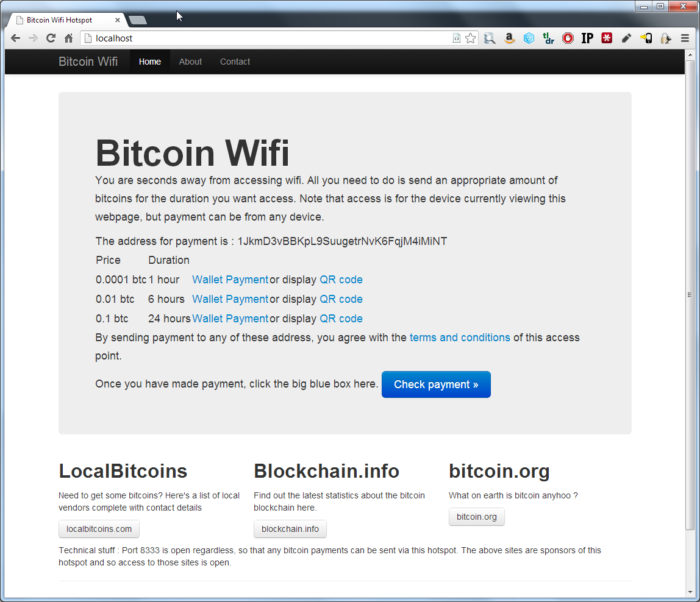
Task: Click the tl;dr extension icon
Action: (x=548, y=38)
